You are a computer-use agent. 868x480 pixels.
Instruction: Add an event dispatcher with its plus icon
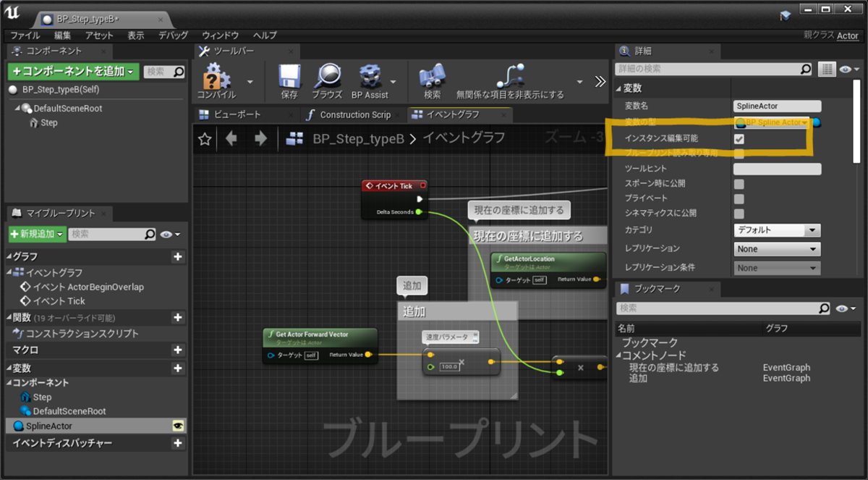[x=178, y=443]
